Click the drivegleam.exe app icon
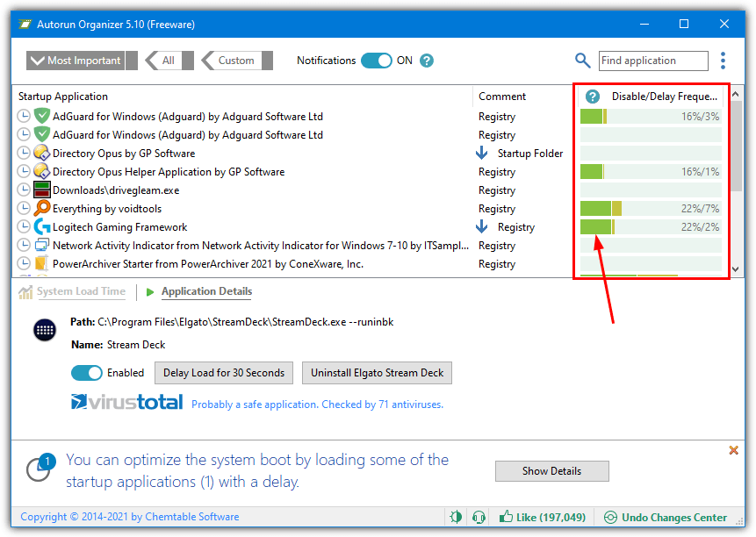Screen dimensions: 756x537 [x=42, y=190]
